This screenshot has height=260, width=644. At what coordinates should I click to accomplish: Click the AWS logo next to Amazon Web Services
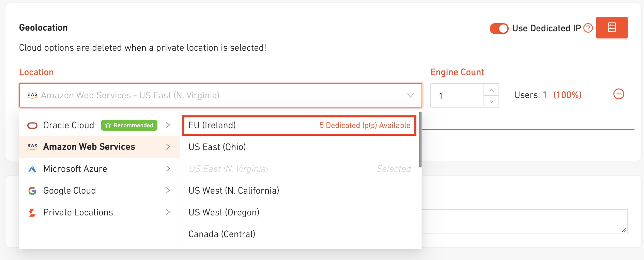click(32, 147)
